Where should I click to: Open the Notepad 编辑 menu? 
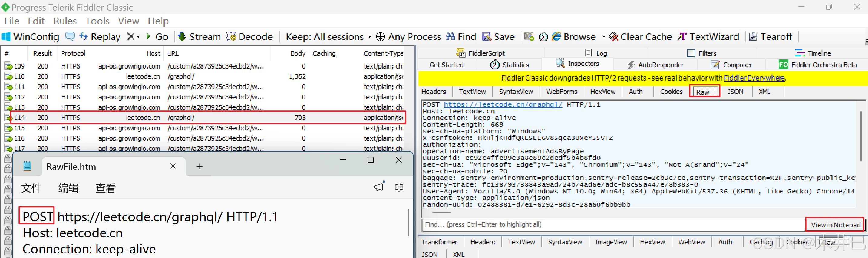tap(68, 188)
